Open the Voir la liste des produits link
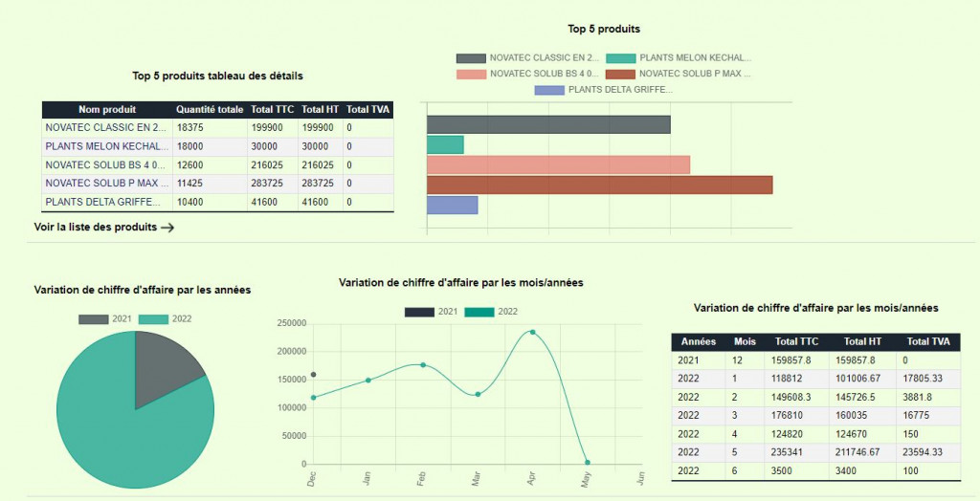Image resolution: width=980 pixels, height=501 pixels. pyautogui.click(x=103, y=228)
